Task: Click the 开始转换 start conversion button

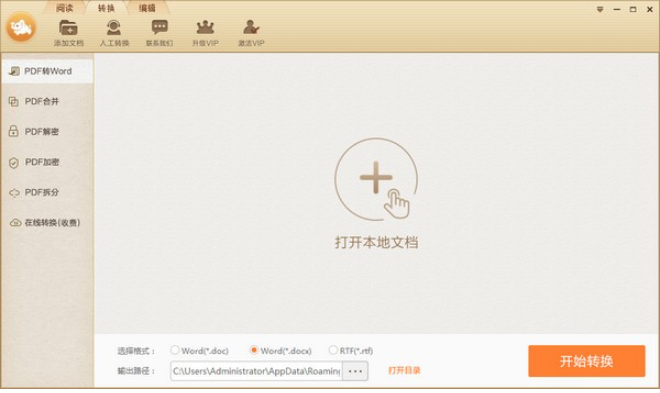Action: 587,361
